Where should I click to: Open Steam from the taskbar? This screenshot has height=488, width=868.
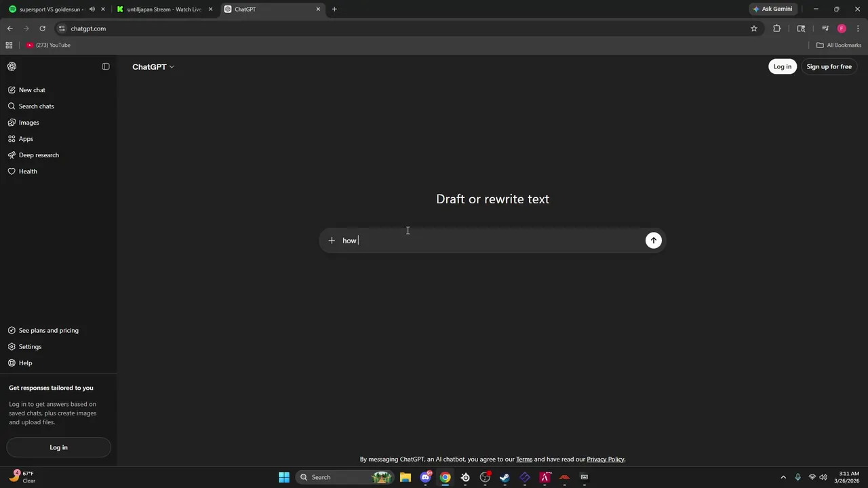point(505,477)
